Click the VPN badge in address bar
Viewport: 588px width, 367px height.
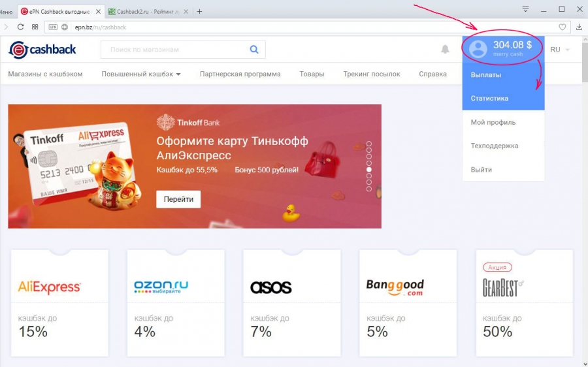[x=54, y=27]
